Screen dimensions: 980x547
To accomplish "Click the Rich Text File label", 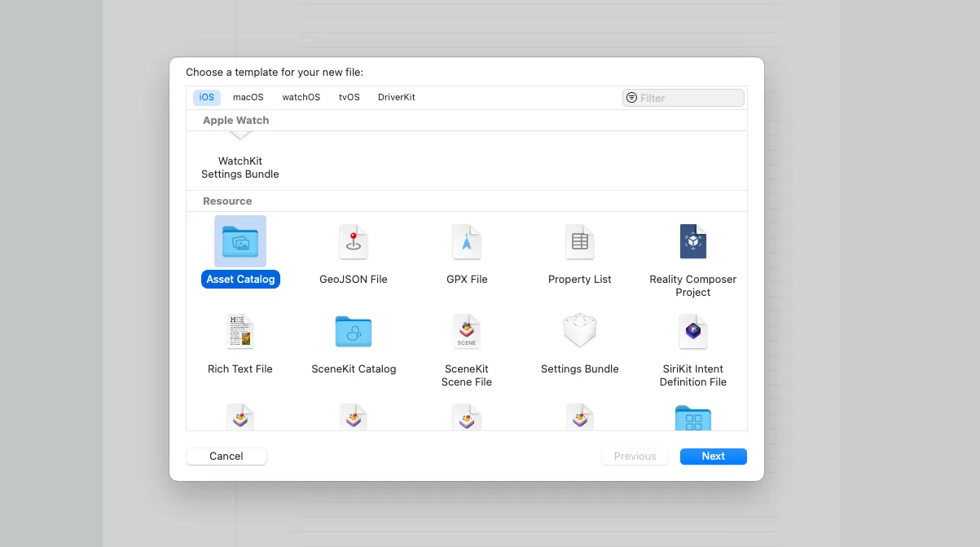I will pos(240,368).
